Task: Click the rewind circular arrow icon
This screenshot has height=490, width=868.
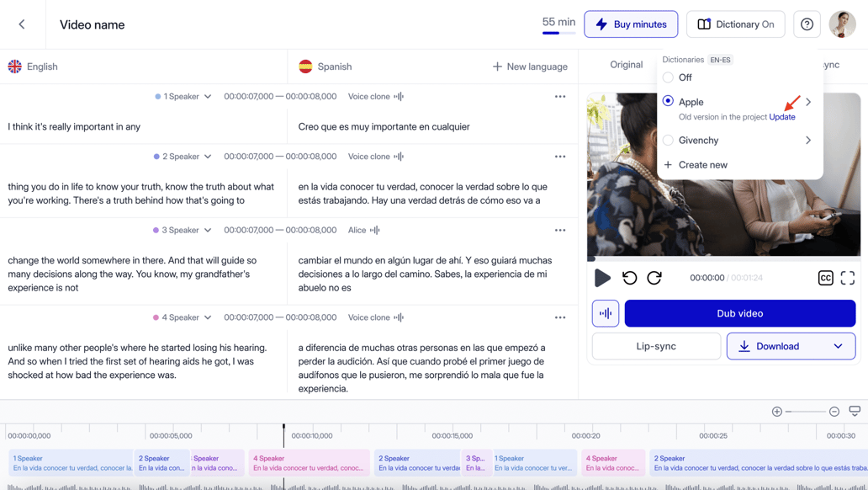Action: coord(629,278)
